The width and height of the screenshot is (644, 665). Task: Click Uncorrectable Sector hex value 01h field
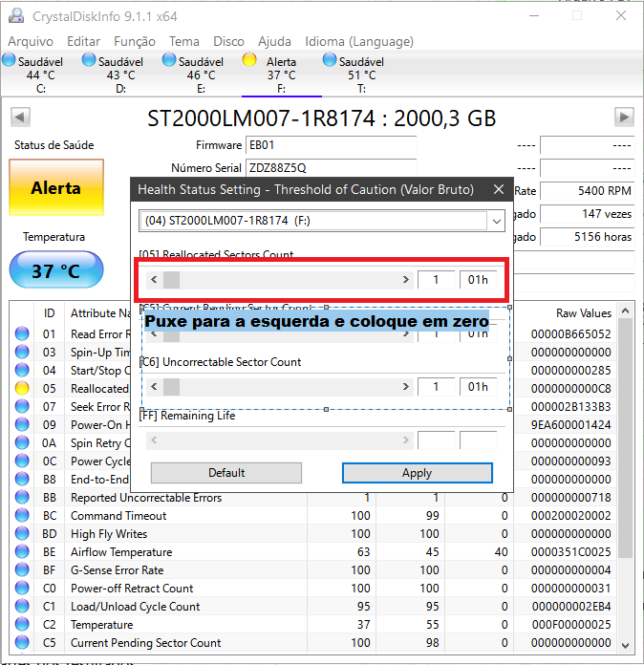tap(478, 386)
